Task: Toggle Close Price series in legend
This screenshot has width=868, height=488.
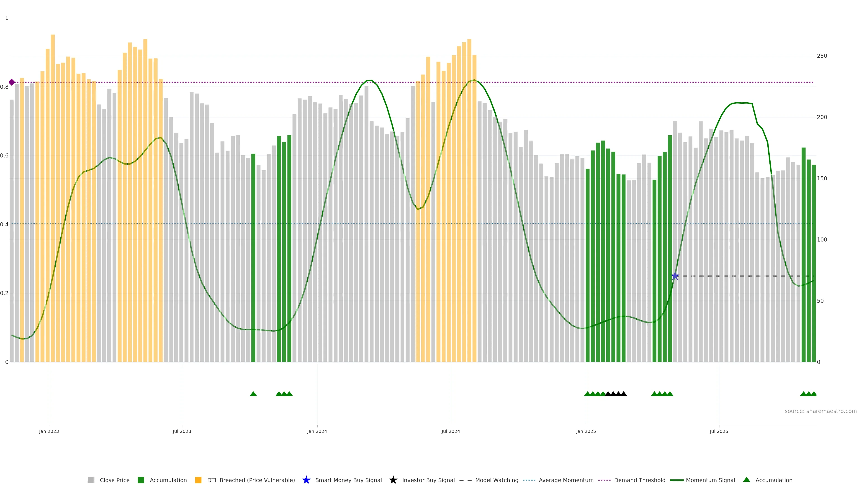Action: pyautogui.click(x=114, y=480)
